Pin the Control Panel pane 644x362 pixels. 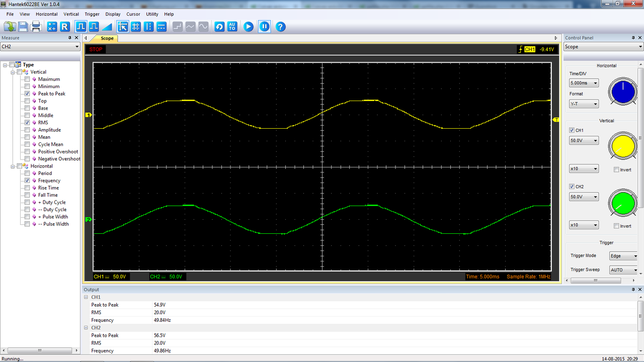coord(633,38)
